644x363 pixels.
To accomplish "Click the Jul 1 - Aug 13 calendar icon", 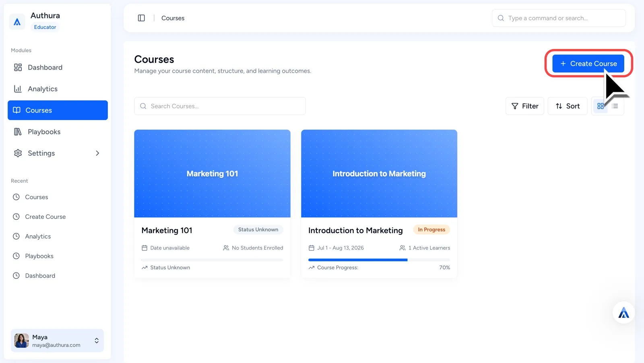I will 311,248.
